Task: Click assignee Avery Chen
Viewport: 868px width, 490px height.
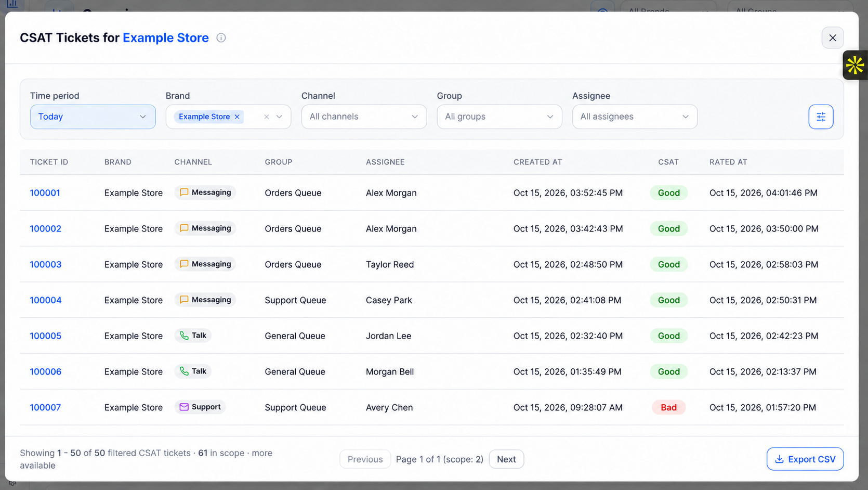Action: tap(389, 408)
